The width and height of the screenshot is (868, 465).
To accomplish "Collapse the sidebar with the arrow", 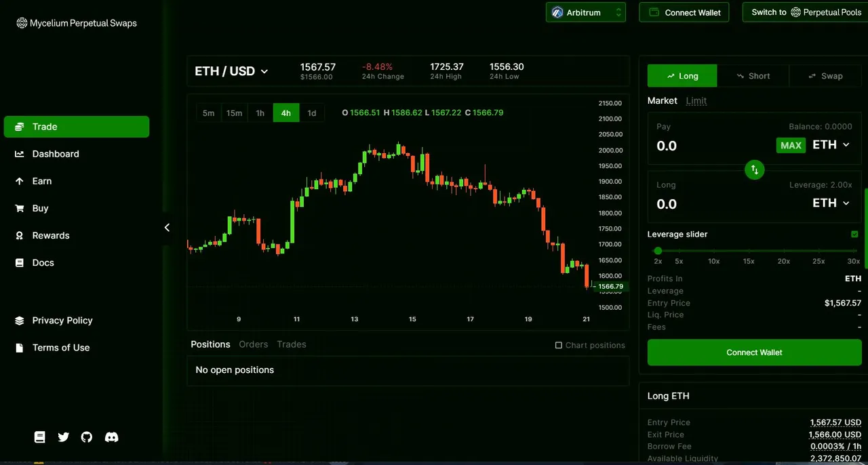I will tap(167, 228).
